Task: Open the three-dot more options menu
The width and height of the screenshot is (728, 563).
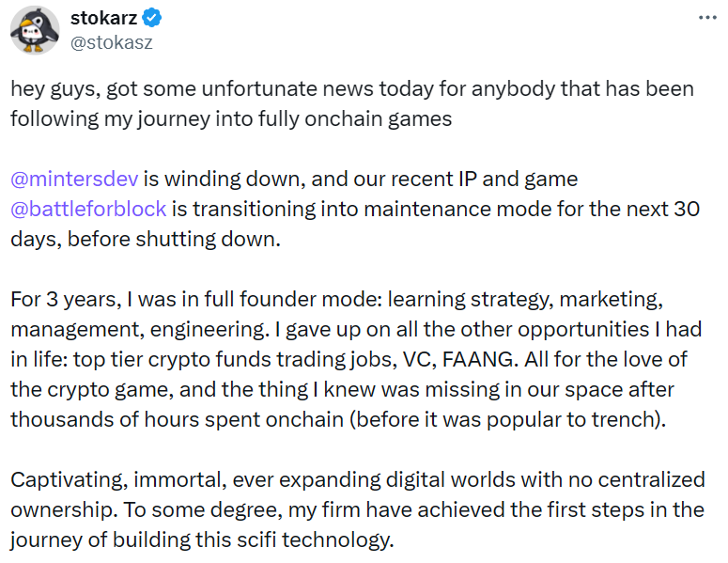Action: pos(705,18)
